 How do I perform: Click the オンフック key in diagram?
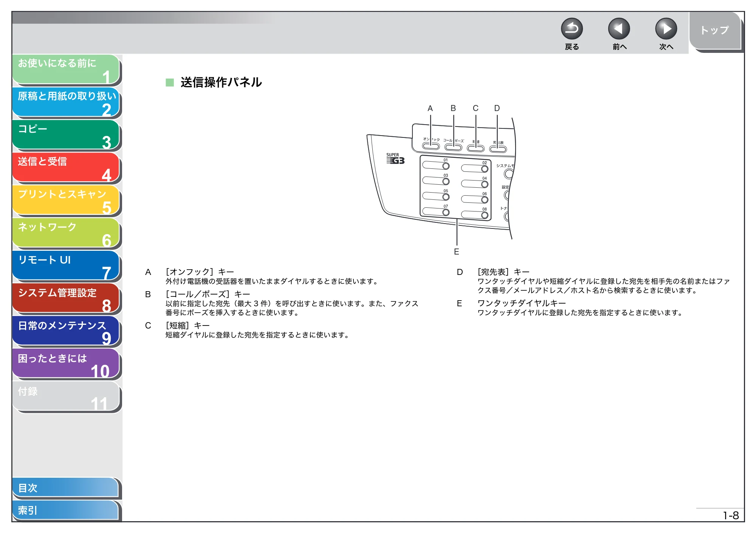click(x=431, y=146)
